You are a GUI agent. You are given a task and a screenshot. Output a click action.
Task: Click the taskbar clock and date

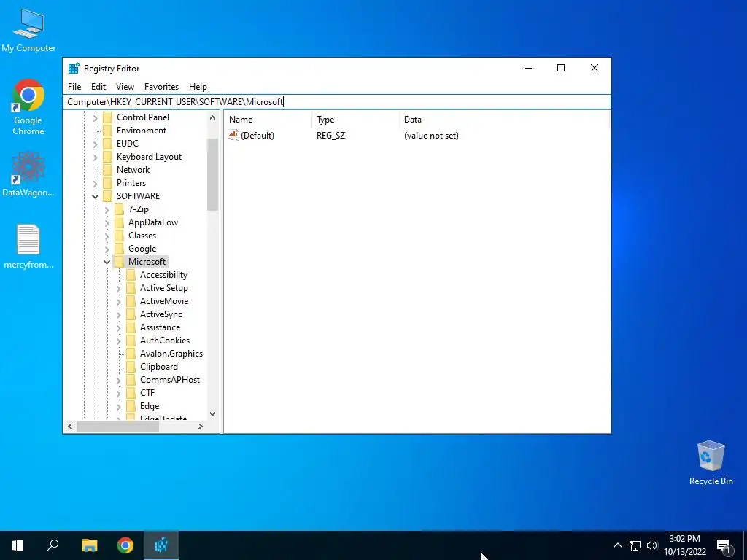coord(684,545)
